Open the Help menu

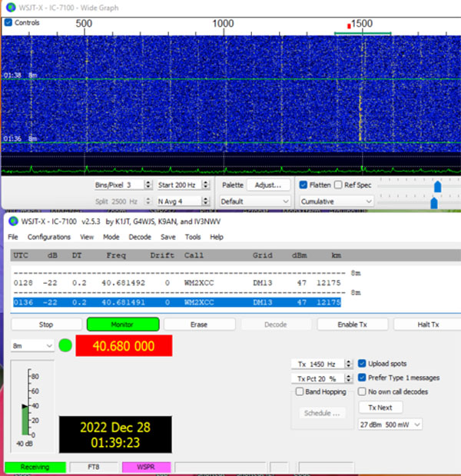[217, 237]
